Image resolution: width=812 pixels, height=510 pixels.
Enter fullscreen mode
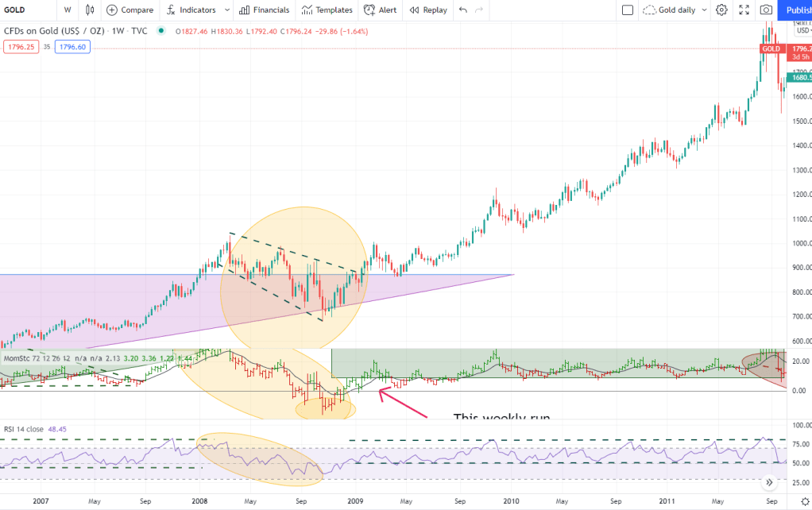coord(744,10)
